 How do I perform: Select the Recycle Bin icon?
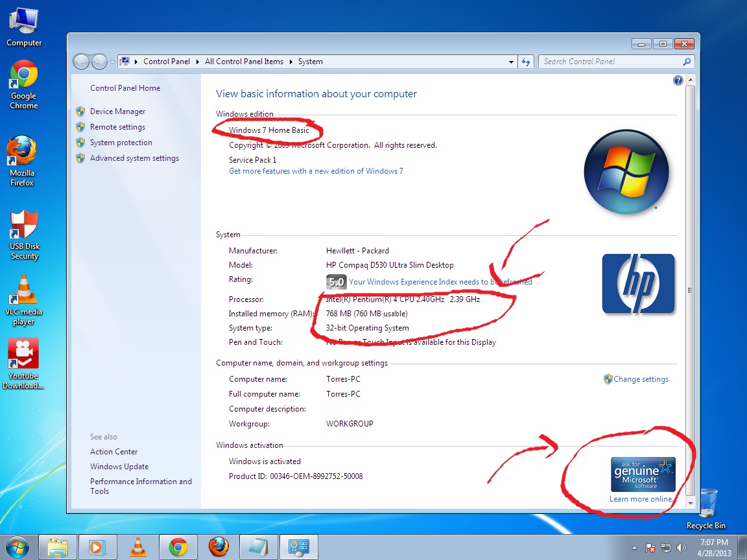(x=706, y=509)
